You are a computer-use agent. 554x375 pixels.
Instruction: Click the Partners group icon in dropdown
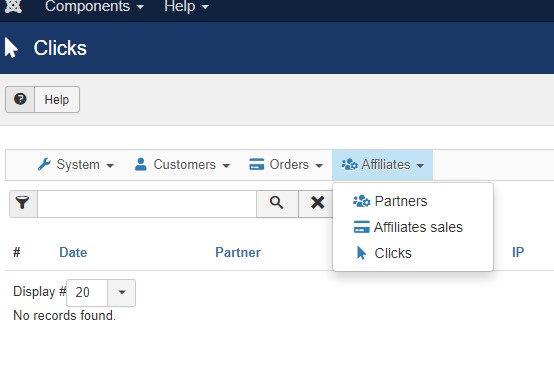click(x=361, y=201)
